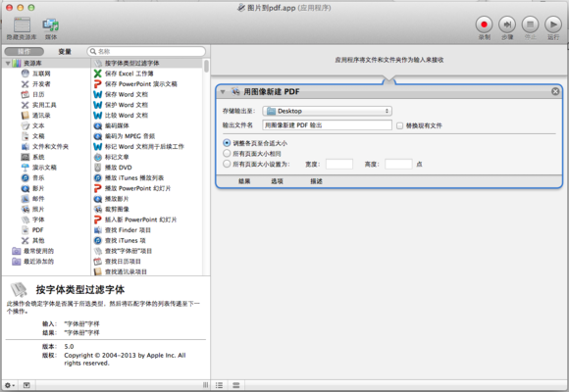
Task: Select the 裁剪图像 action
Action: coord(147,210)
